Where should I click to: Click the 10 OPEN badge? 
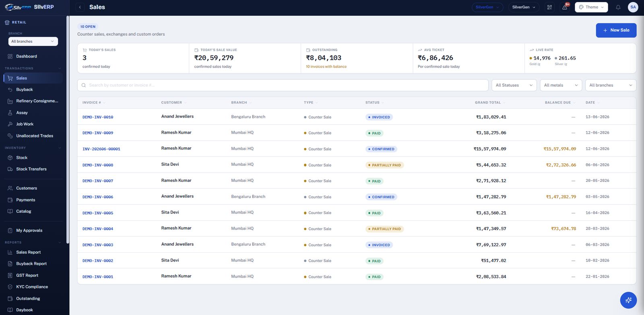88,27
